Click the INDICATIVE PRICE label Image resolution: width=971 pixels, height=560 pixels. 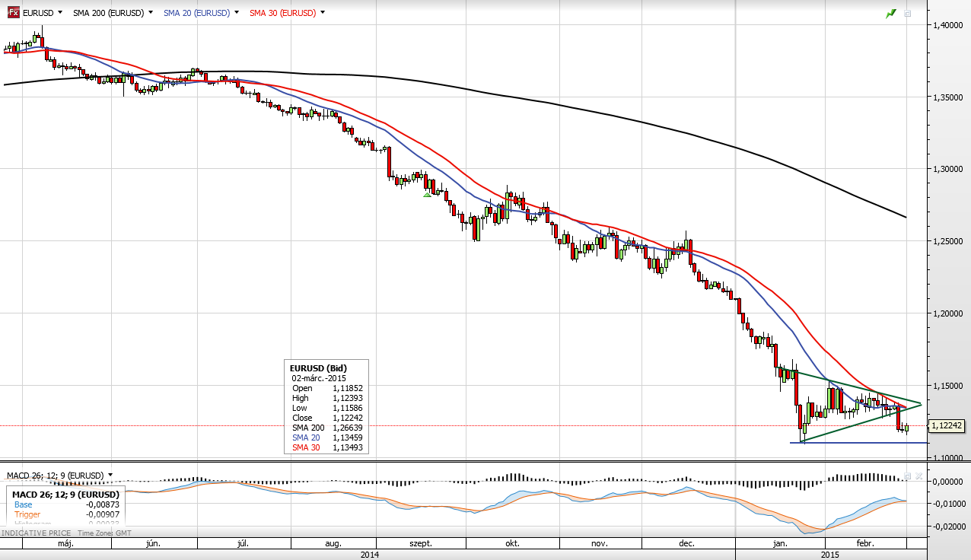pyautogui.click(x=38, y=533)
